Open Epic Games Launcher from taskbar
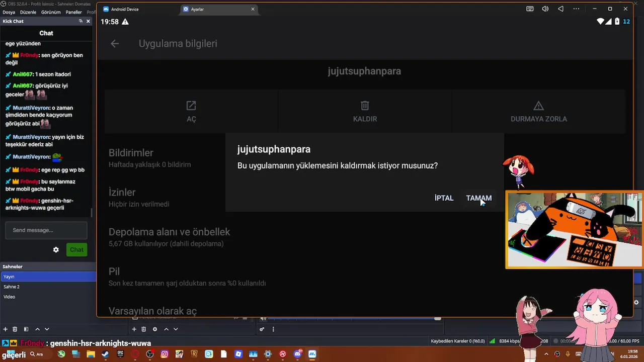This screenshot has width=644, height=362. coord(120,354)
